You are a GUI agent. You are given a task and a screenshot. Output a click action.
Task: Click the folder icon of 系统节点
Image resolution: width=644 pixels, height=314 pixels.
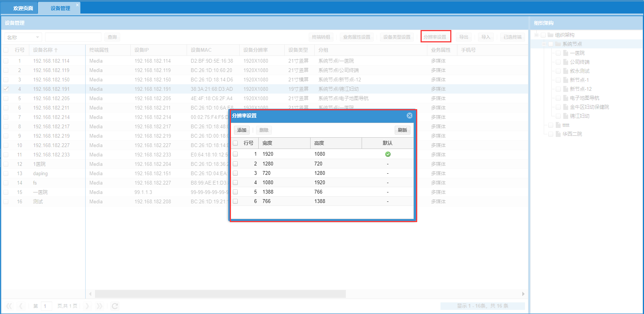pyautogui.click(x=558, y=44)
